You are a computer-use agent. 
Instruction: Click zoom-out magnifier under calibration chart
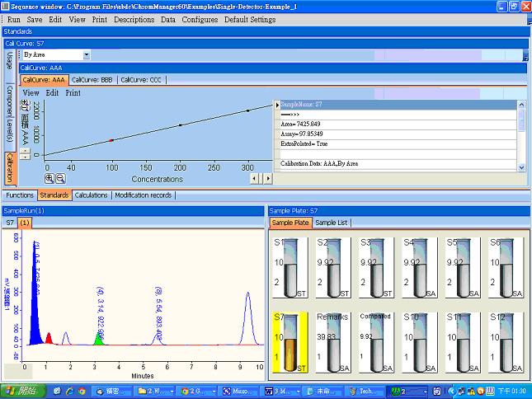point(60,179)
